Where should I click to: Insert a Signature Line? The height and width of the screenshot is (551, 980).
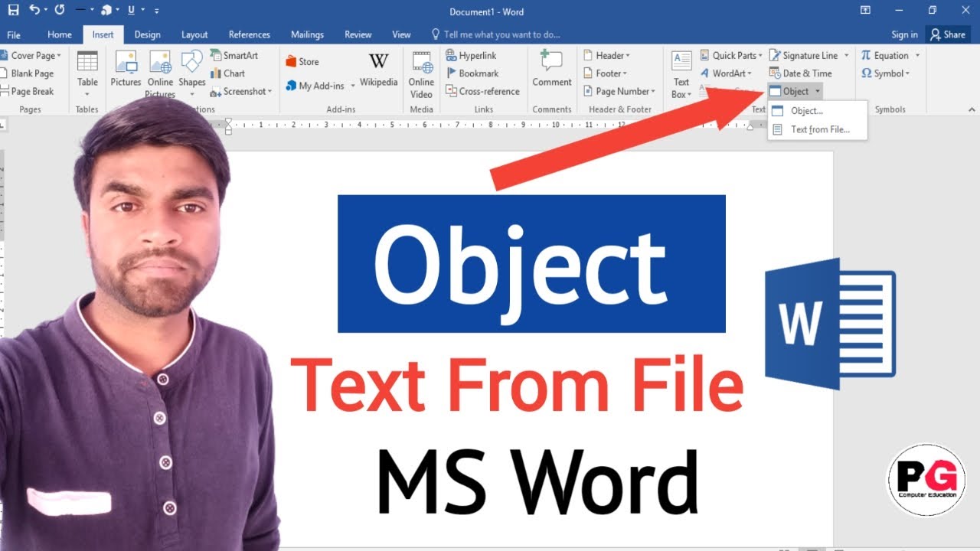click(804, 55)
